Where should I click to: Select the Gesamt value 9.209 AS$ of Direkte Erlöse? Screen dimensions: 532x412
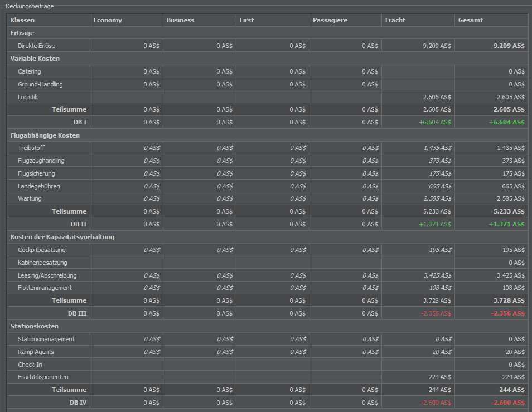click(509, 46)
